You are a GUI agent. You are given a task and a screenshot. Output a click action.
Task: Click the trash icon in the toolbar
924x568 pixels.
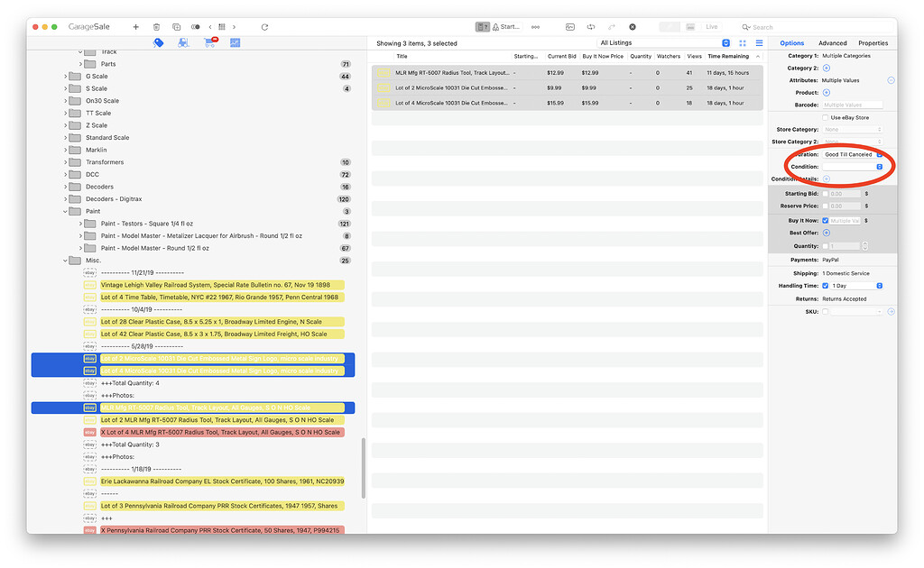pyautogui.click(x=156, y=27)
